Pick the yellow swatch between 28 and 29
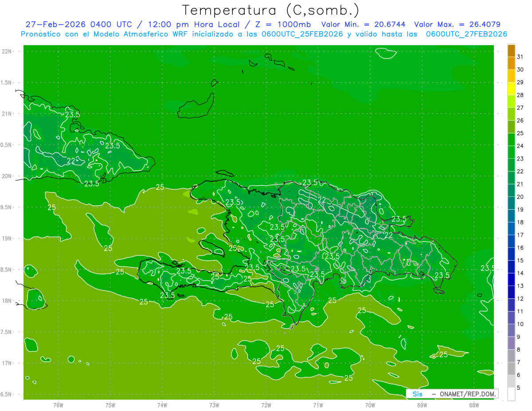 [511, 89]
